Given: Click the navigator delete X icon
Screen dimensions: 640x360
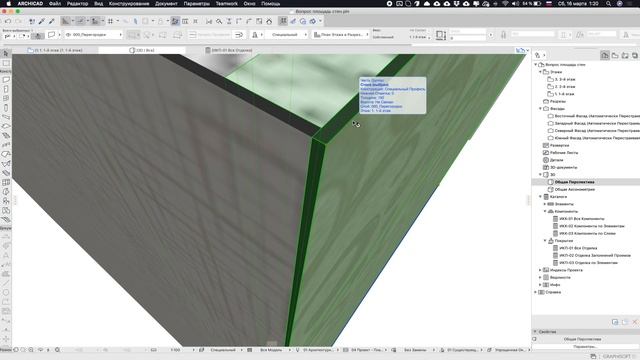Looking at the screenshot, I should pos(635,322).
